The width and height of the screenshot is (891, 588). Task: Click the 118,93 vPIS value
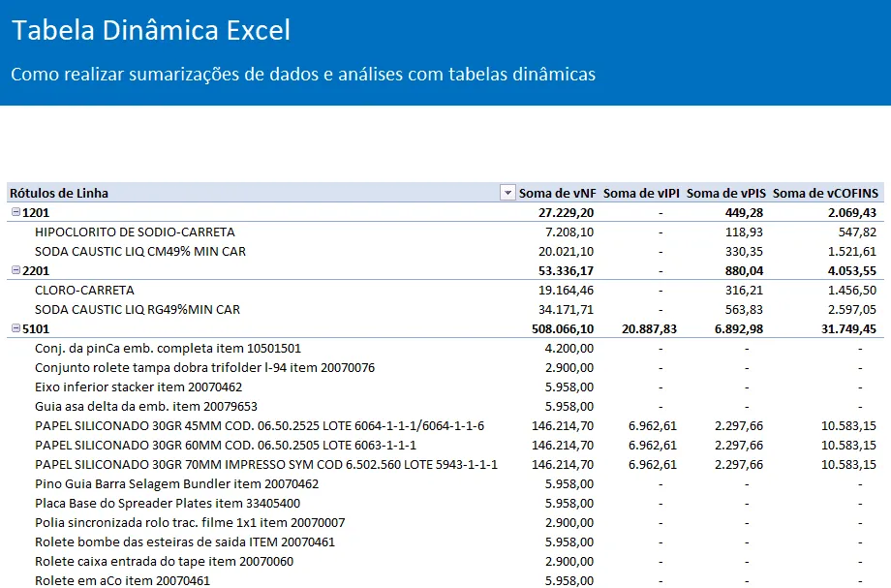[x=744, y=232]
